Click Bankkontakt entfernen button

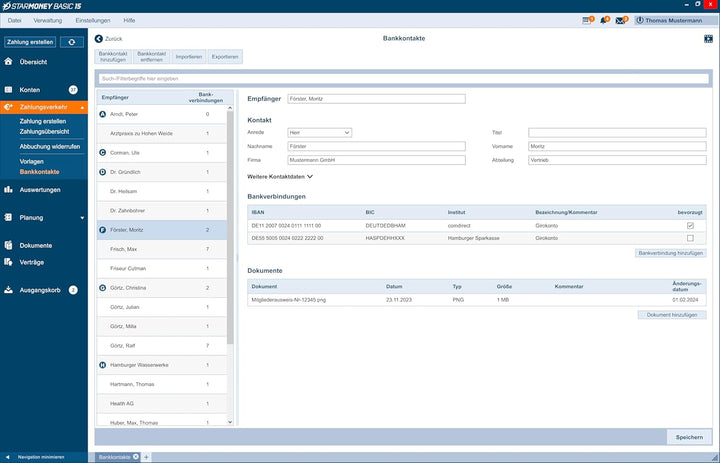pos(152,56)
